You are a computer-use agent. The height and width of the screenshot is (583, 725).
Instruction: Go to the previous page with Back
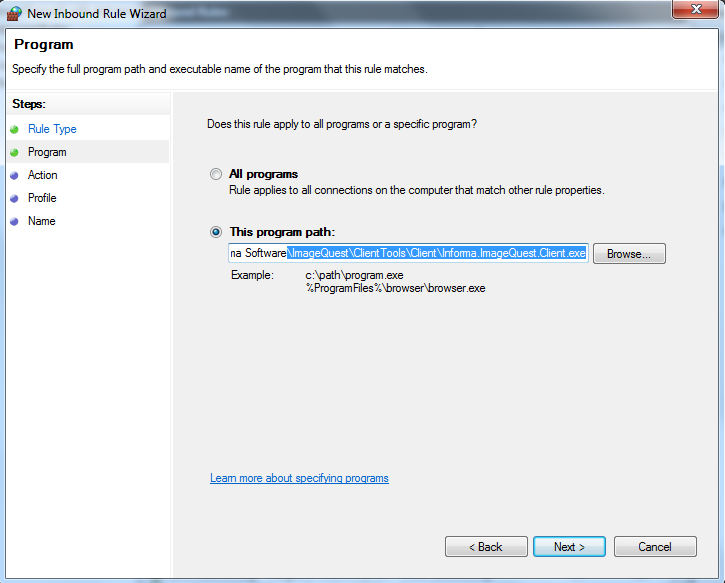tap(486, 547)
